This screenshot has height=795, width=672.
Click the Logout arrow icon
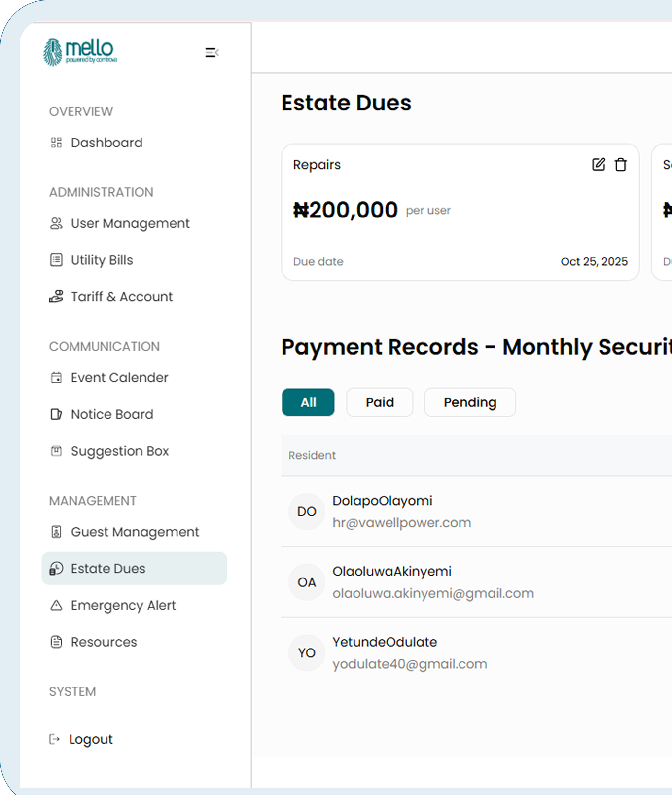54,739
